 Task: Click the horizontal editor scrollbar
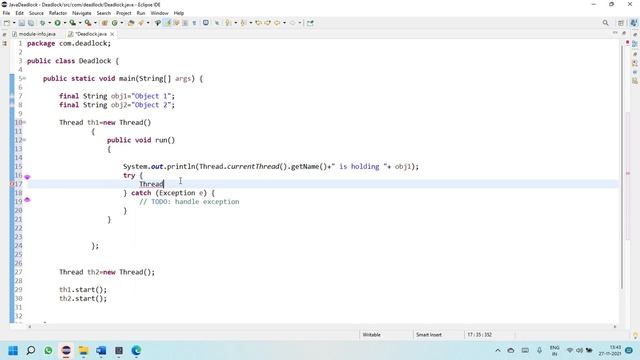322,327
